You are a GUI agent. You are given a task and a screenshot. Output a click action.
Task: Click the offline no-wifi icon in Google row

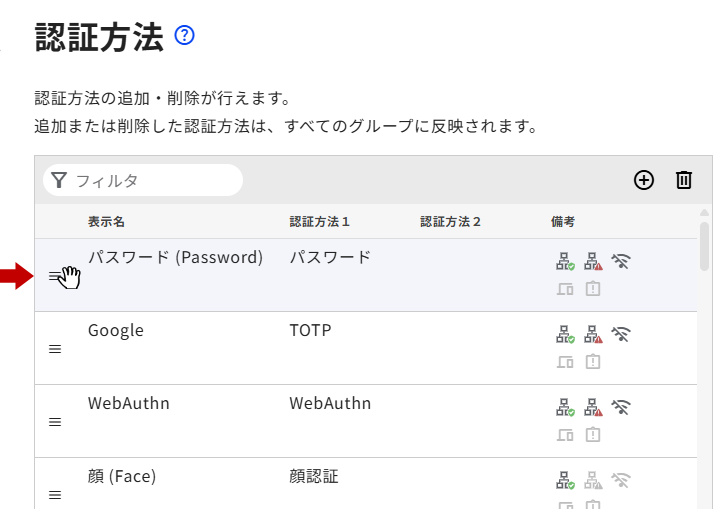click(x=622, y=335)
